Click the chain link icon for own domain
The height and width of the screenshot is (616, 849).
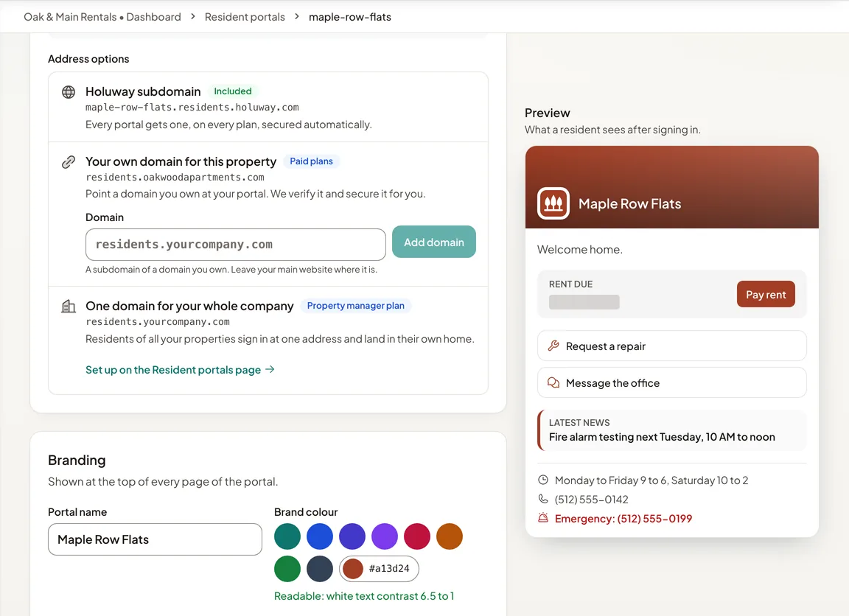[x=69, y=162]
